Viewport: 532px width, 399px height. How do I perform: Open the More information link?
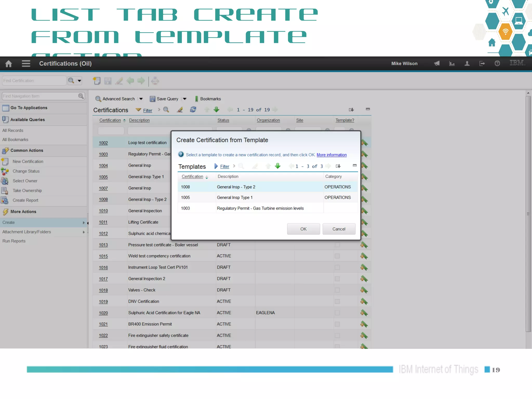pyautogui.click(x=331, y=155)
